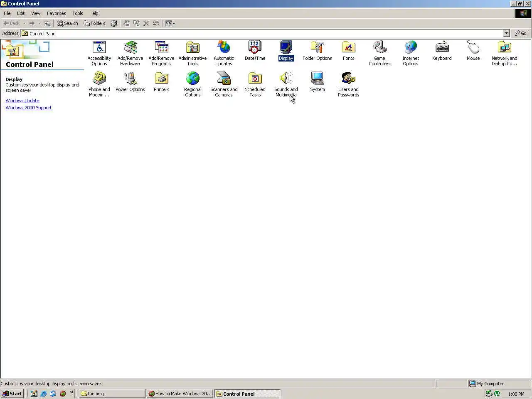The height and width of the screenshot is (399, 532).
Task: Click the Control Panel taskbar button
Action: [248, 394]
